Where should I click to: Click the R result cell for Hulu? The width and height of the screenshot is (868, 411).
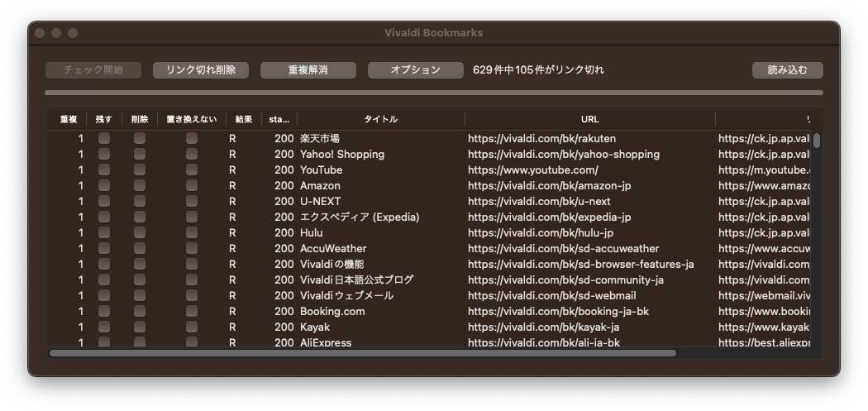click(x=232, y=232)
